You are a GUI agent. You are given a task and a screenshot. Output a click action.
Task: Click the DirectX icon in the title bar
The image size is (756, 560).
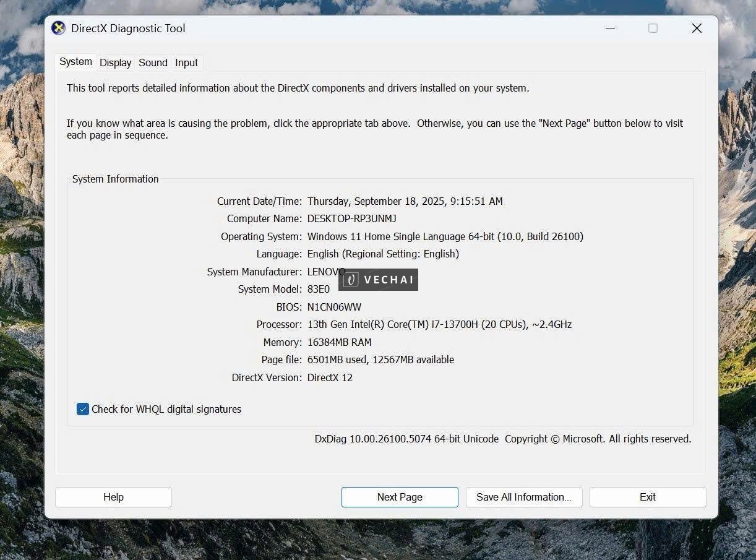(x=58, y=28)
